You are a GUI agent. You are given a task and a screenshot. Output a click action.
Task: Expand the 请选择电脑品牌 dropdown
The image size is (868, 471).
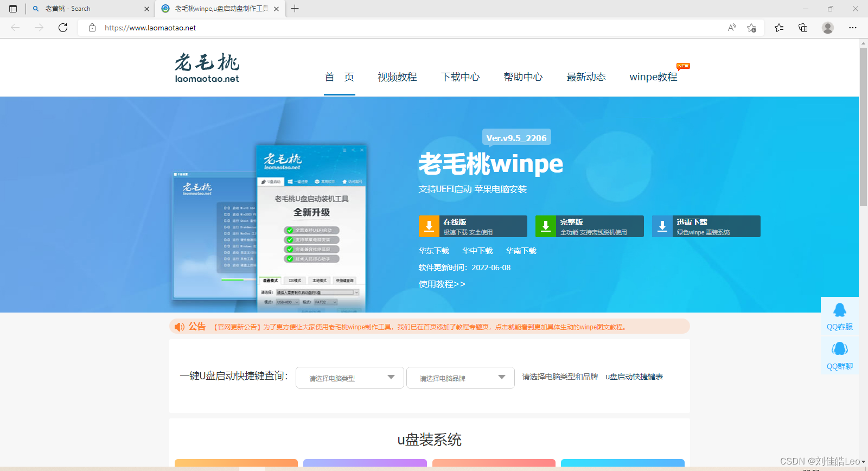point(461,378)
